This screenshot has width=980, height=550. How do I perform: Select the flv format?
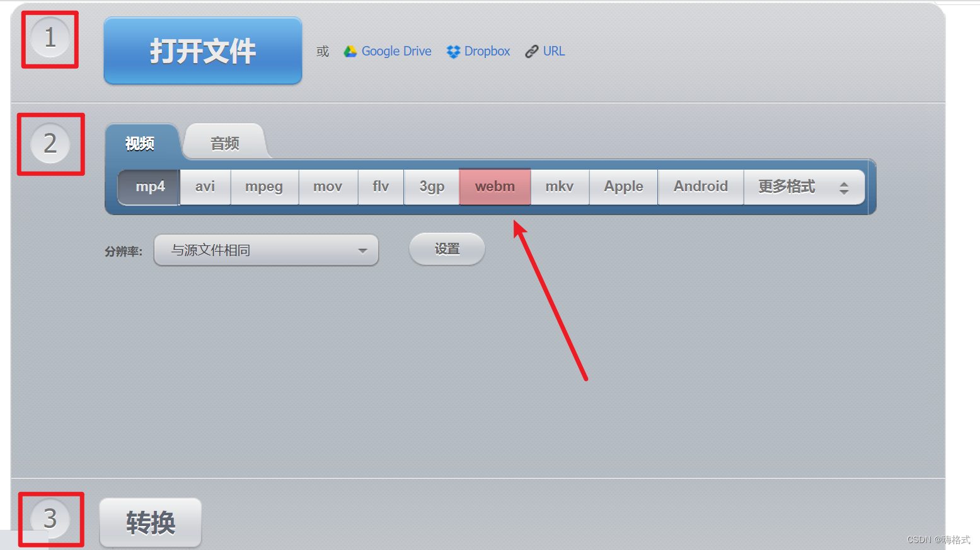click(x=381, y=187)
